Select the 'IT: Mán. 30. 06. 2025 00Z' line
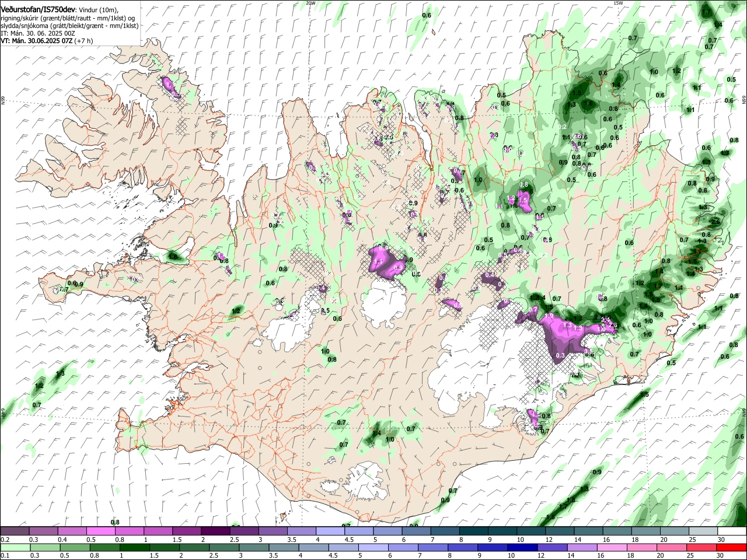This screenshot has width=747, height=560. click(37, 33)
